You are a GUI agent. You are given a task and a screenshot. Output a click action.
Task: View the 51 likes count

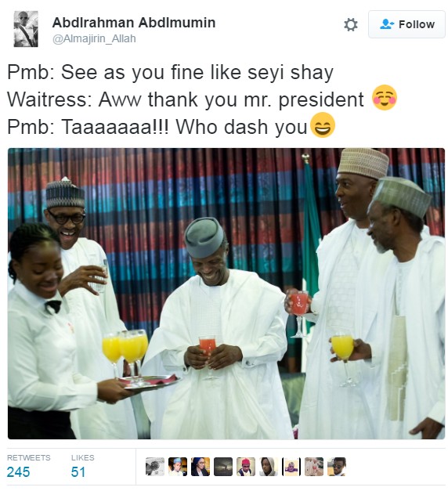pos(78,472)
